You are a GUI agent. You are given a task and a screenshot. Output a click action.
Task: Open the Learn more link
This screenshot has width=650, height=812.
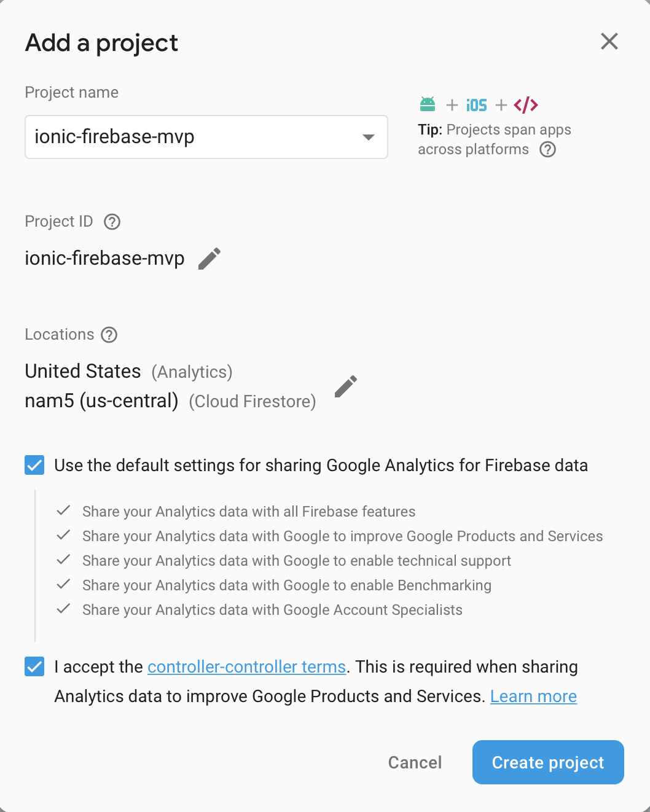tap(533, 696)
